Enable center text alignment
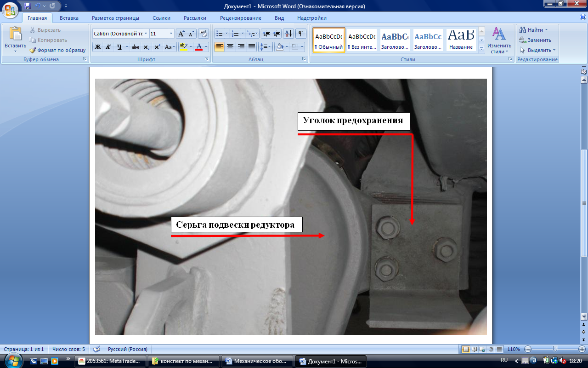 click(x=230, y=47)
